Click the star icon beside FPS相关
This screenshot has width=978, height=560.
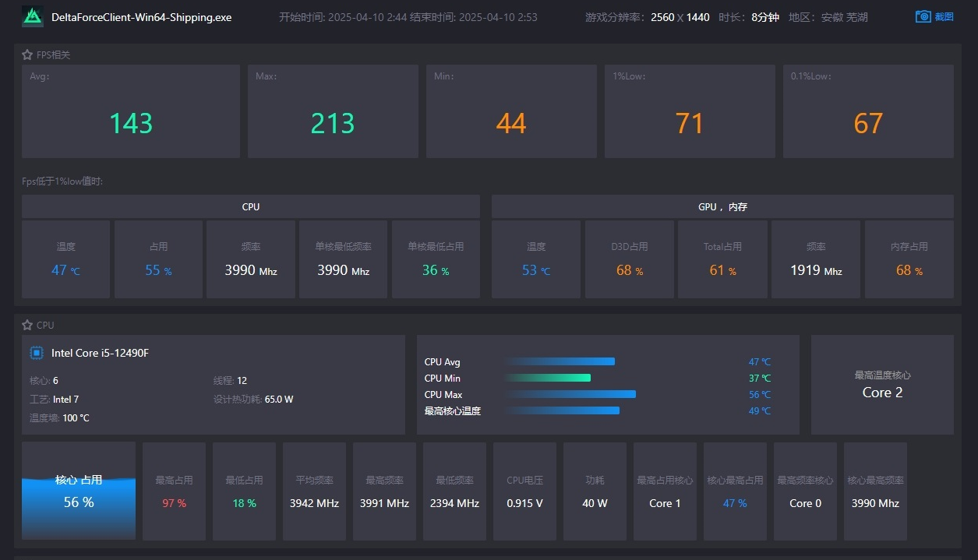[27, 55]
